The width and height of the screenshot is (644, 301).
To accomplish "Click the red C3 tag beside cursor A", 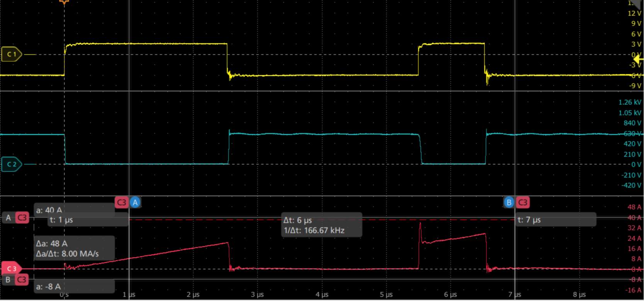I will point(121,202).
